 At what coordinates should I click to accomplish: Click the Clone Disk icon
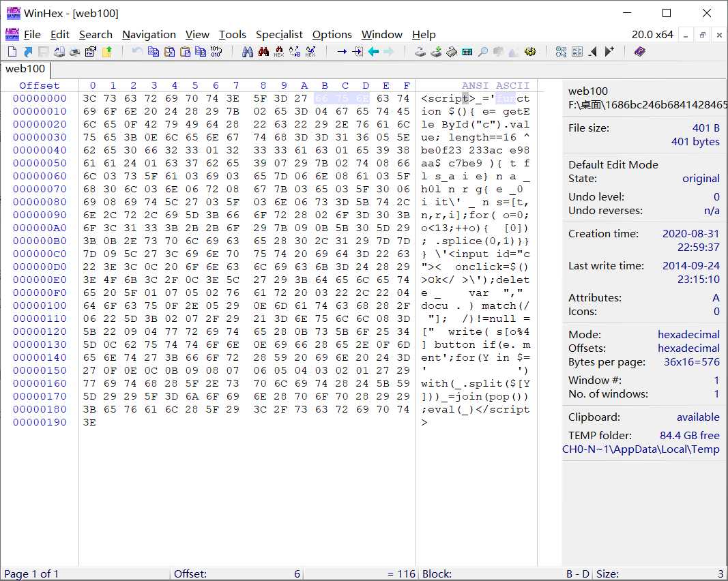tap(436, 52)
